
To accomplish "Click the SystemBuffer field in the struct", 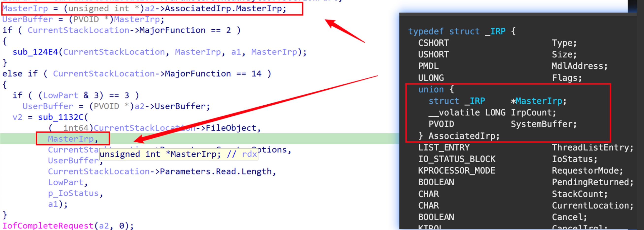I will pyautogui.click(x=543, y=124).
